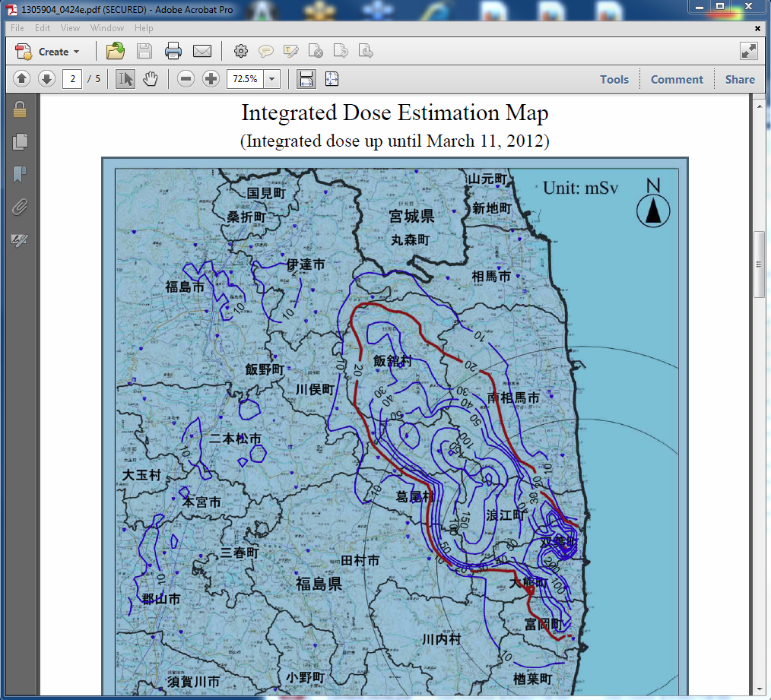Image resolution: width=771 pixels, height=700 pixels.
Task: Open the Create PDF menu
Action: point(47,52)
